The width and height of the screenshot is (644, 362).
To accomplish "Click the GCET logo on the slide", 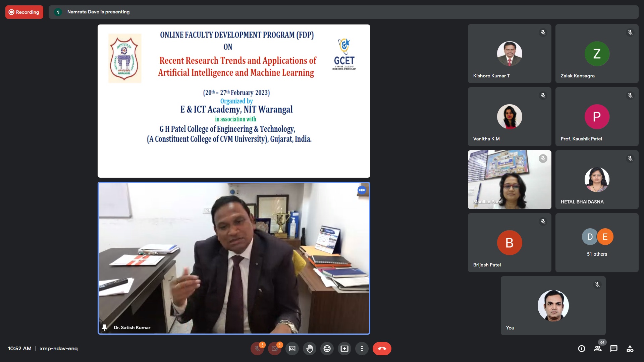I will click(344, 54).
